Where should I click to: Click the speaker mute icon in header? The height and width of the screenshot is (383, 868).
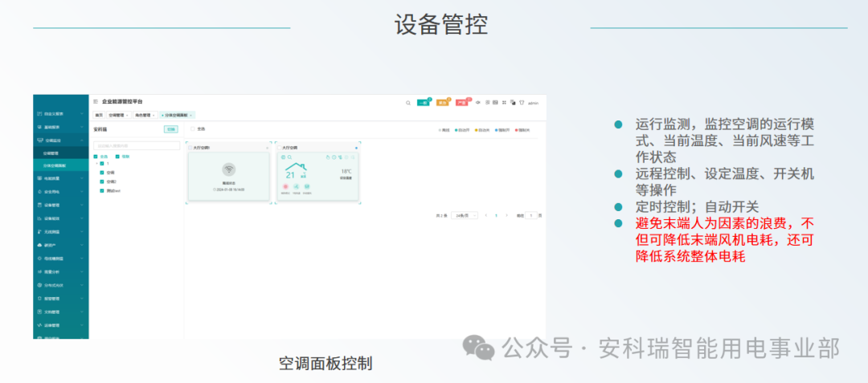coord(477,102)
